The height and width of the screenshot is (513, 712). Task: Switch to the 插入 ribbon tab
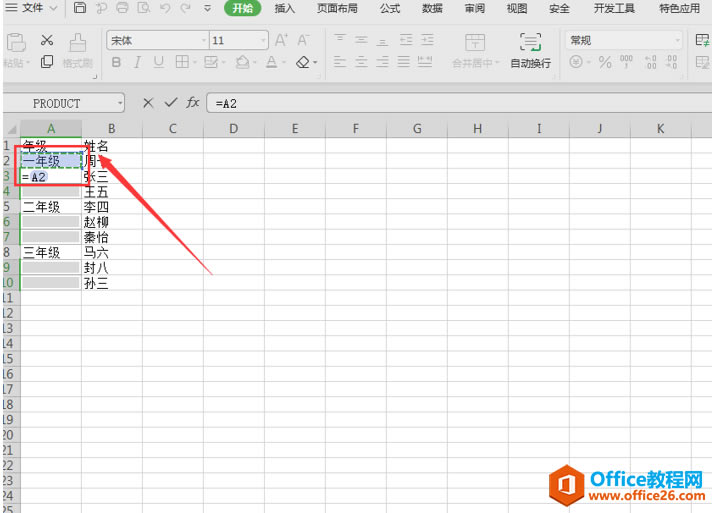pos(285,8)
